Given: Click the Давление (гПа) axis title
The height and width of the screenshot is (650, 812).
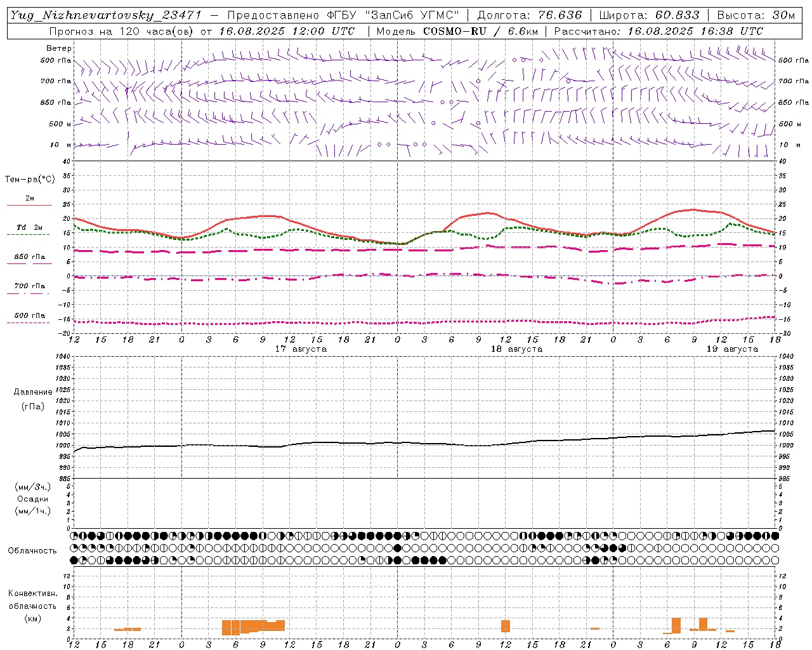Looking at the screenshot, I should (x=33, y=399).
